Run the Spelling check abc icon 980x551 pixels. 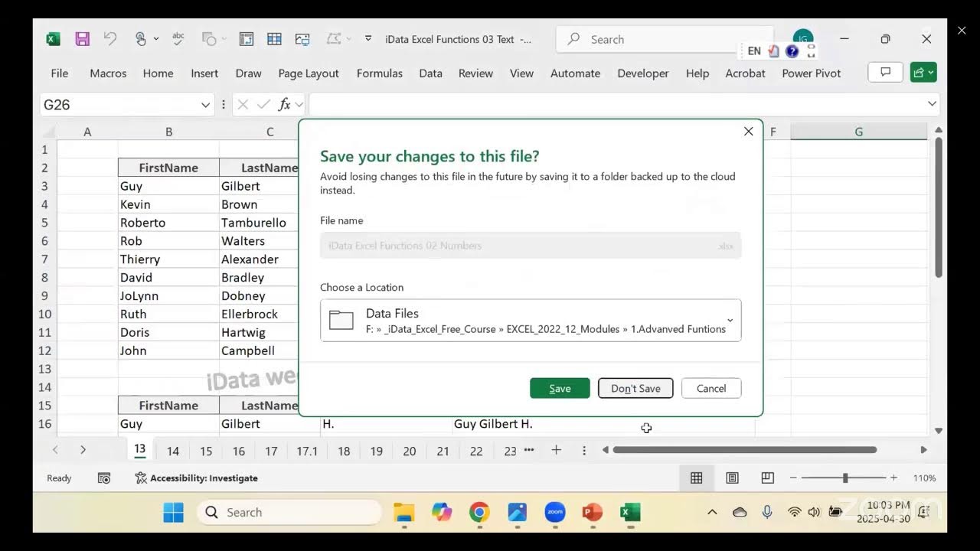[178, 39]
